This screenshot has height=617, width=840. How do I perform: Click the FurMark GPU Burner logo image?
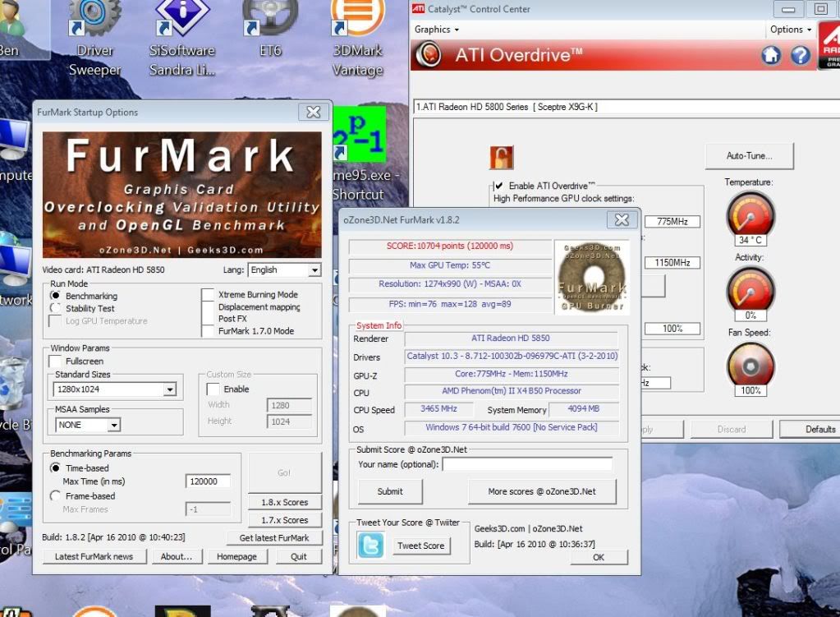[592, 277]
